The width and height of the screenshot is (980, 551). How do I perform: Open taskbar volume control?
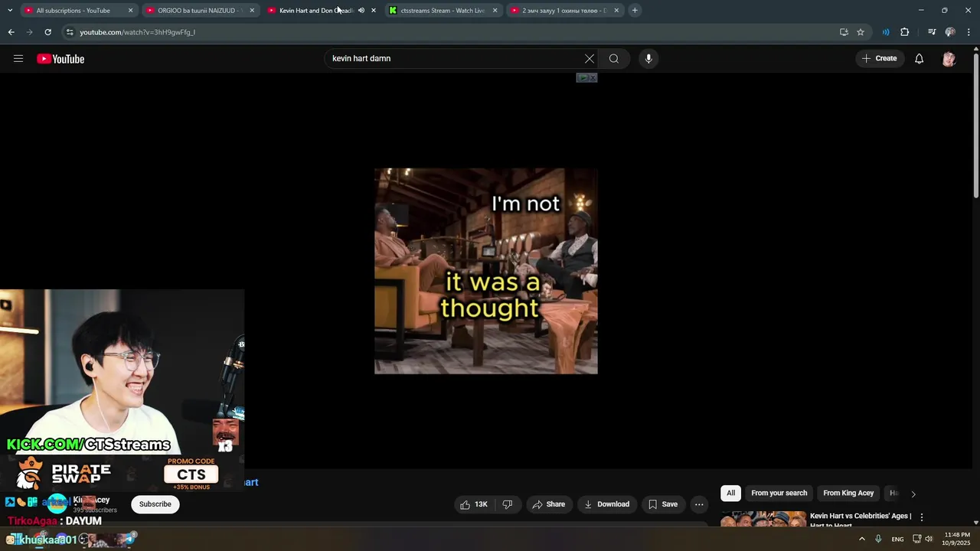pyautogui.click(x=929, y=539)
